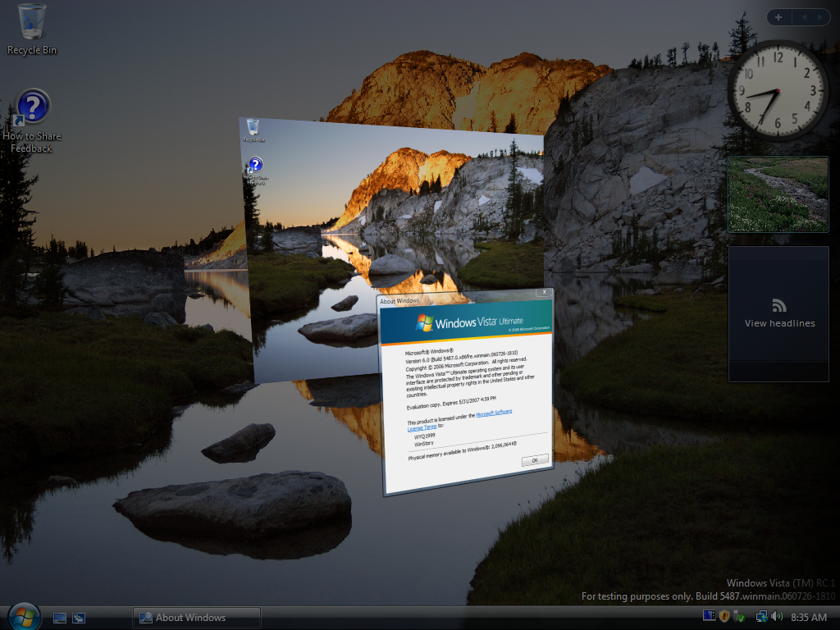This screenshot has height=630, width=840.
Task: Click the device tray icon with green check
Action: 739,617
